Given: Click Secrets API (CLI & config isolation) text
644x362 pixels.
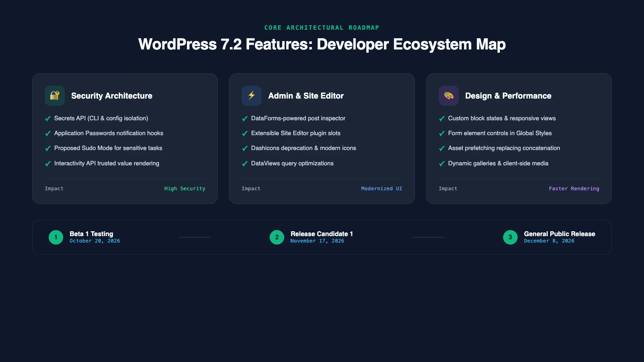Looking at the screenshot, I should pyautogui.click(x=101, y=118).
